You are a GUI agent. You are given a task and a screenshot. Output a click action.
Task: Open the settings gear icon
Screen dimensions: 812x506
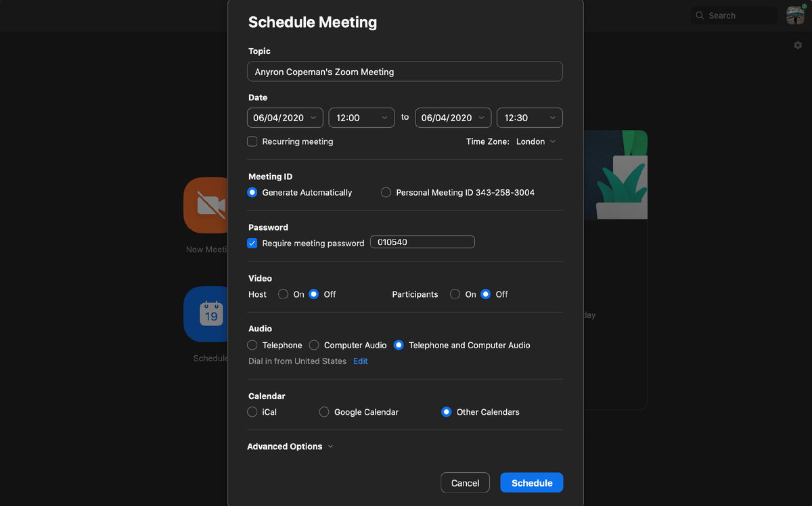click(798, 45)
